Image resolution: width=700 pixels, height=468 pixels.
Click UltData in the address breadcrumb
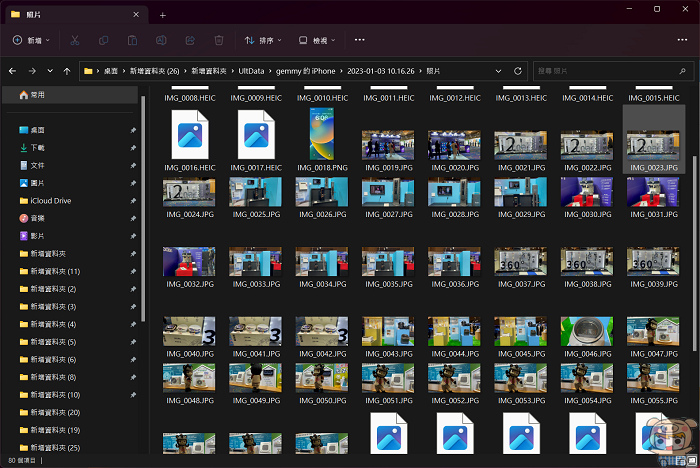tap(251, 71)
